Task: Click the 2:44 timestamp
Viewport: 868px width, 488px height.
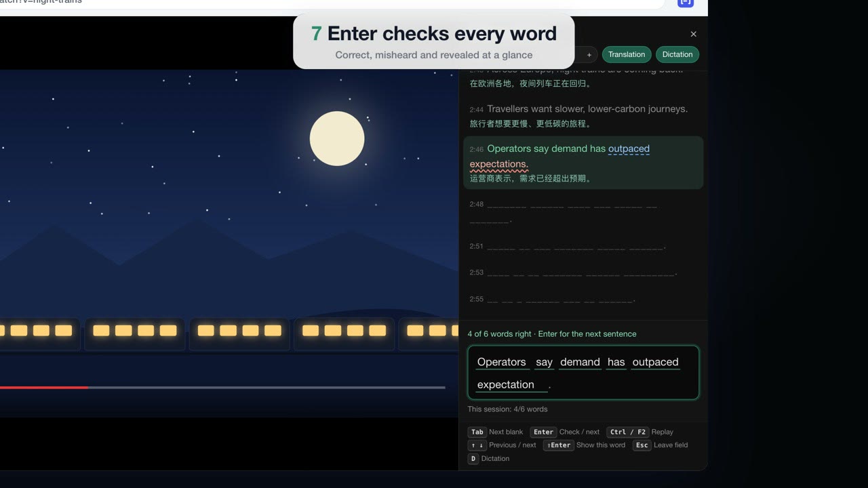Action: 476,110
